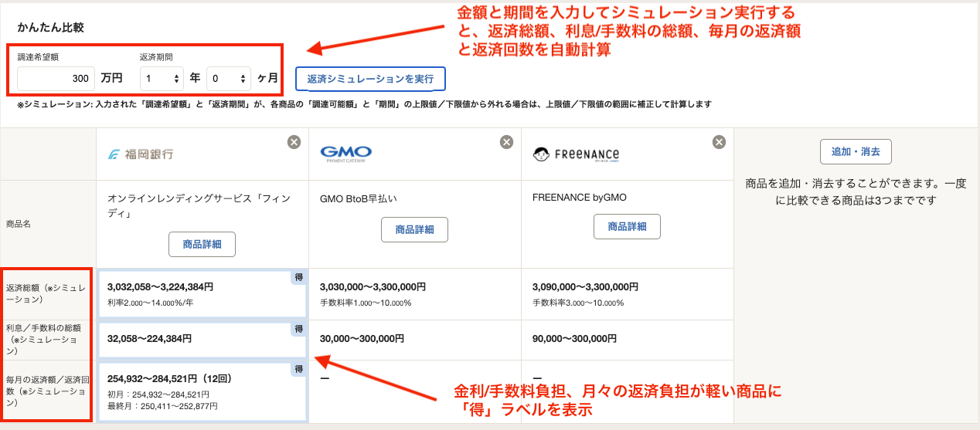Viewport: 980px width, 430px height.
Task: Open the repayment years dropdown
Action: [x=162, y=78]
